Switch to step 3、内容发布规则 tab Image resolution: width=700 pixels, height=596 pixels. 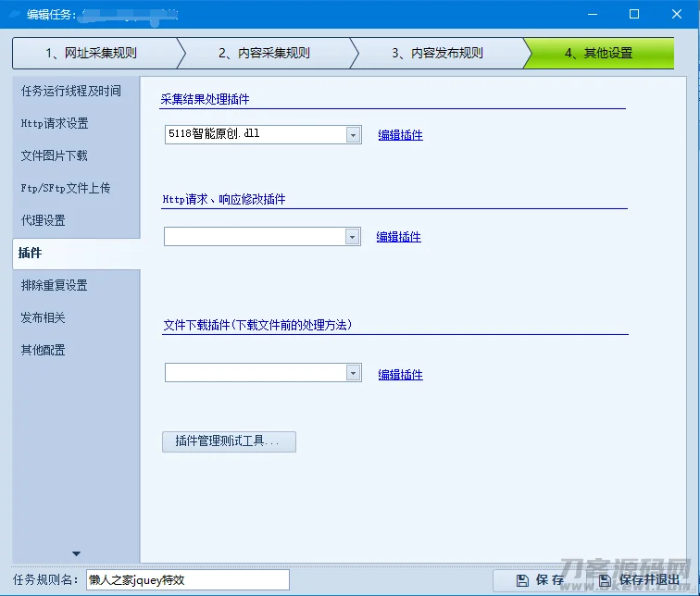pos(437,53)
